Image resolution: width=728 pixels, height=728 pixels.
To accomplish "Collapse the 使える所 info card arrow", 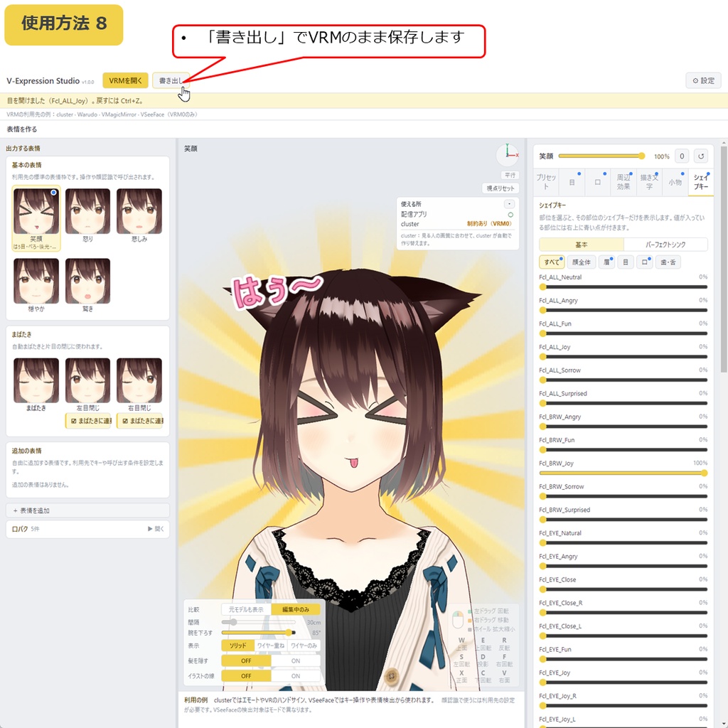I will [x=509, y=204].
